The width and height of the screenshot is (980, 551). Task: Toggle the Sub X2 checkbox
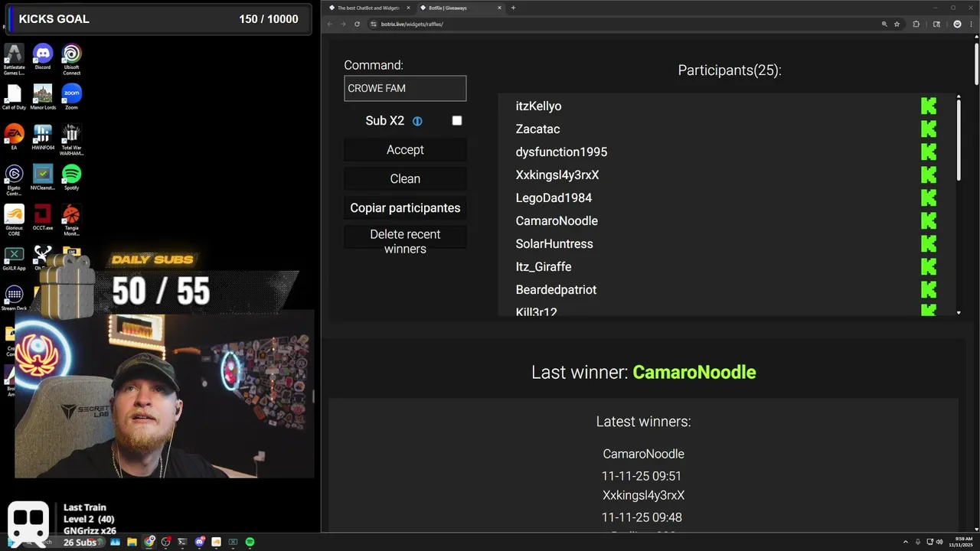point(457,121)
